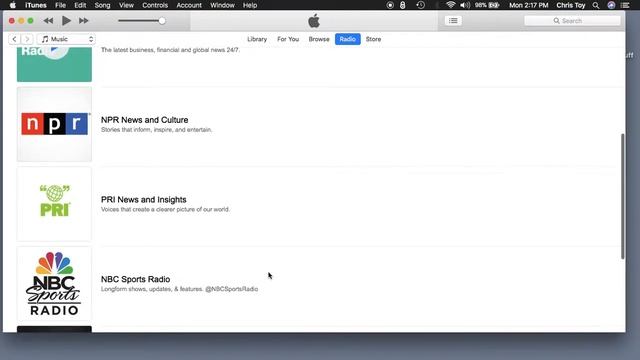Open the Window menu
The width and height of the screenshot is (640, 360).
(222, 5)
